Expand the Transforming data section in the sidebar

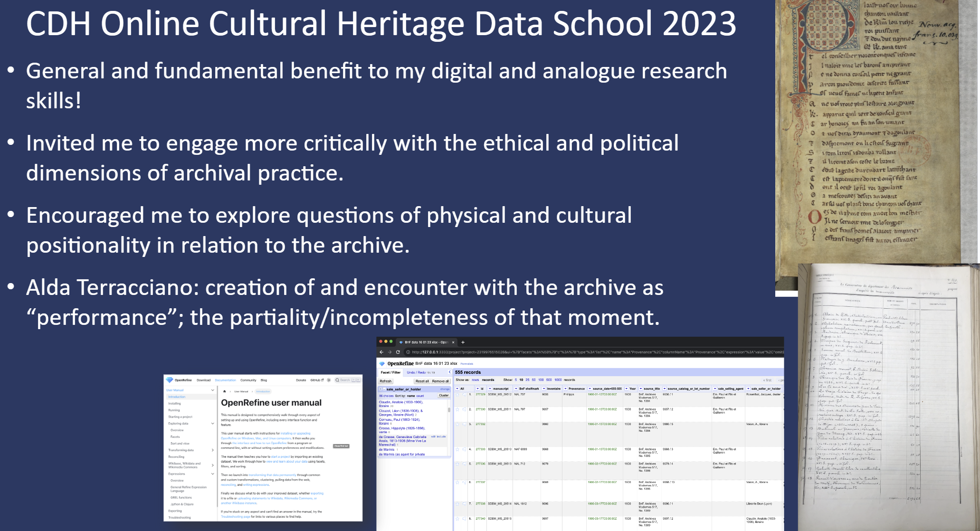(x=181, y=450)
